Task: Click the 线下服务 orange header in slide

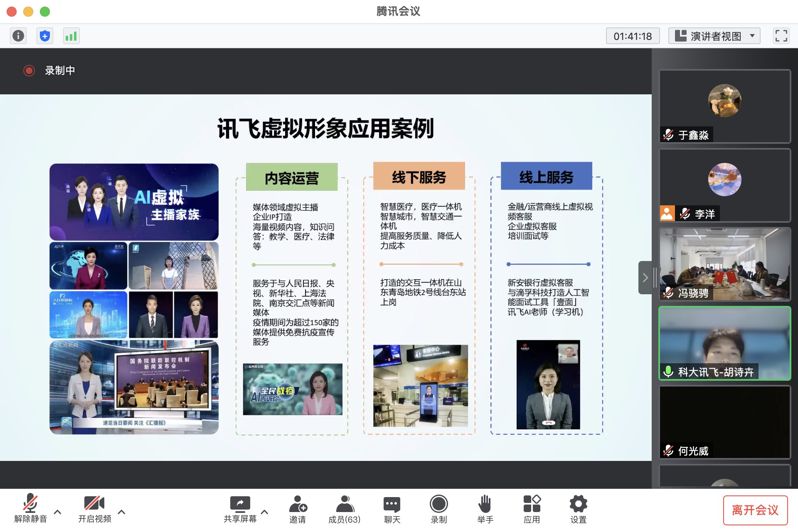Action: [419, 177]
